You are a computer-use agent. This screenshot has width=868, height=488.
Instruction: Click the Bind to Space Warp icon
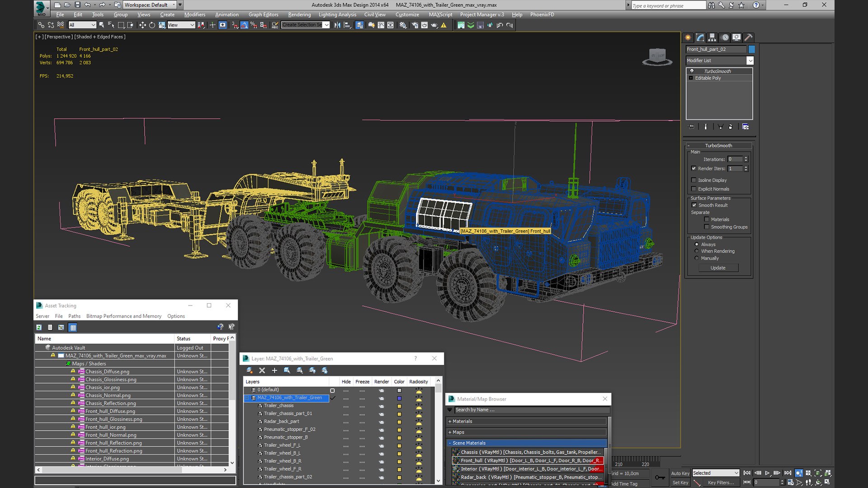coord(60,25)
